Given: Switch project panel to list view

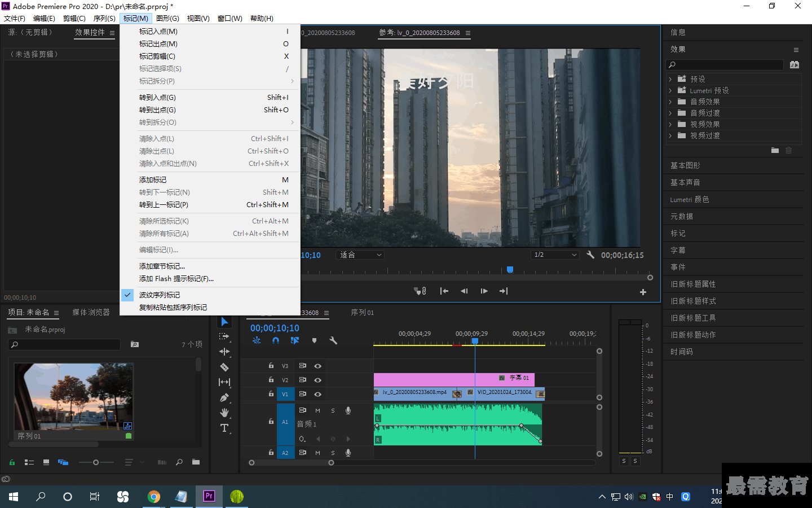Looking at the screenshot, I should (29, 462).
